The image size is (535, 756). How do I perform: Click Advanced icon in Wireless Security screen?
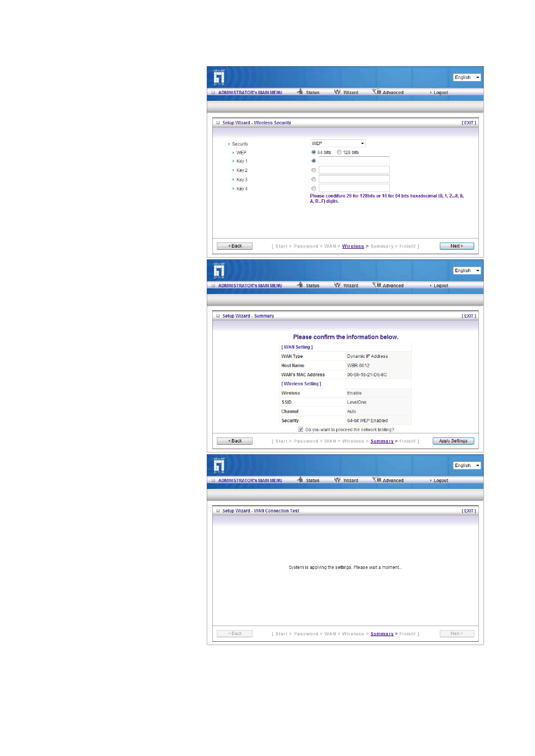click(377, 91)
